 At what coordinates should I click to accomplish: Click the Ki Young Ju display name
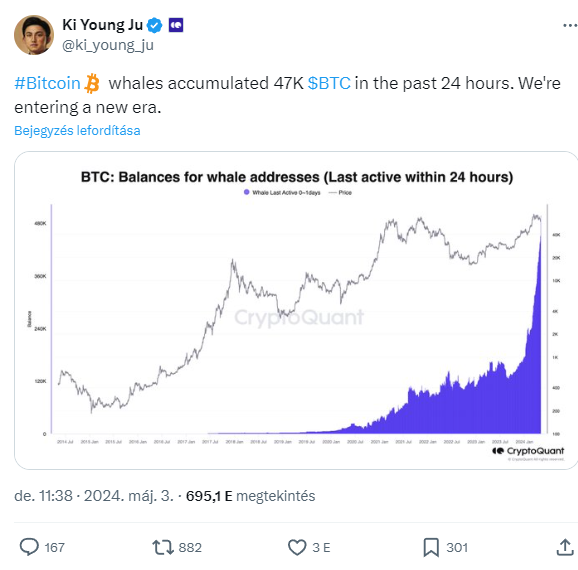click(x=102, y=25)
